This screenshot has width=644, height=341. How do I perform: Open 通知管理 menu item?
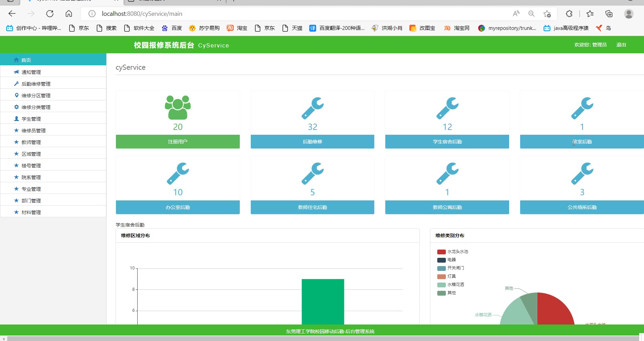(x=53, y=72)
